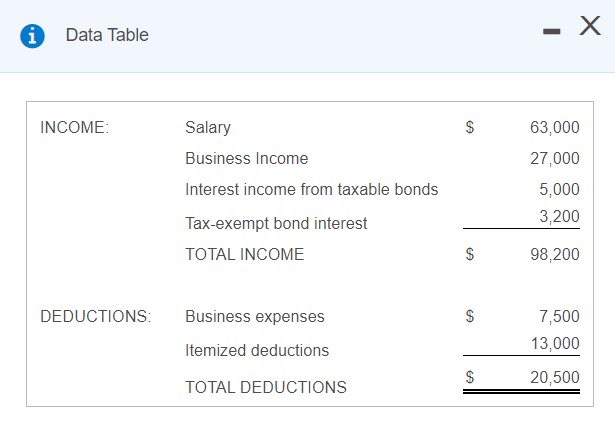The height and width of the screenshot is (423, 615).
Task: Click the INCOME: section heading
Action: [x=75, y=128]
